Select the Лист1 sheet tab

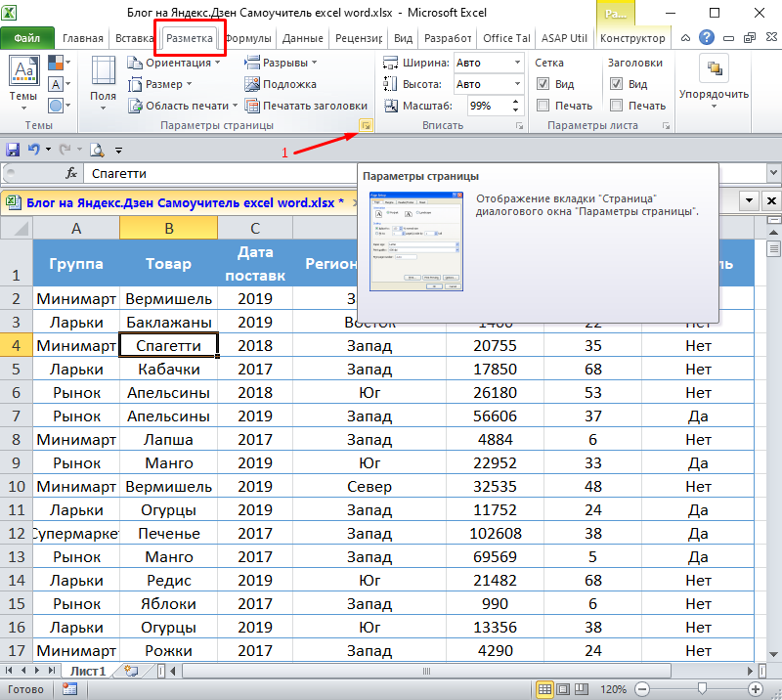(x=88, y=671)
